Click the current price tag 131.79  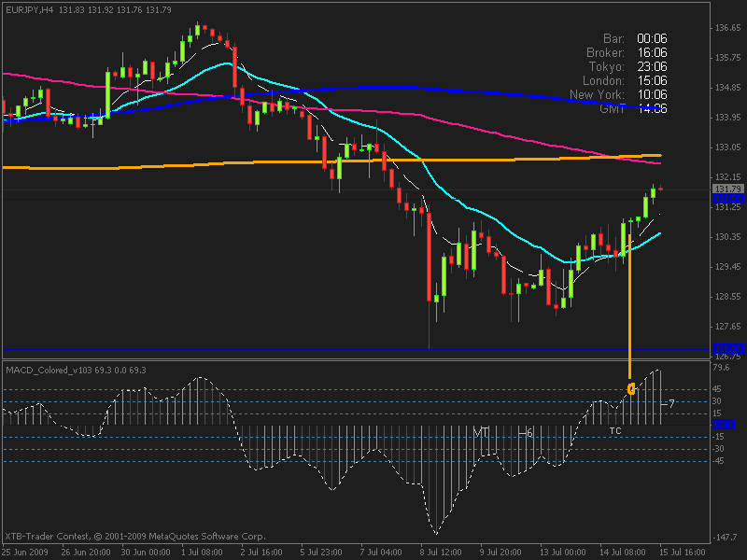pos(728,189)
